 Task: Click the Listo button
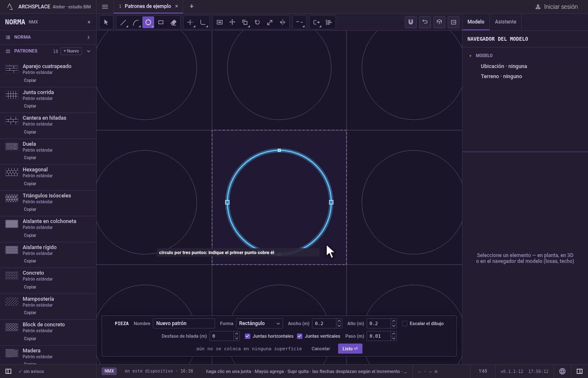[x=350, y=349]
